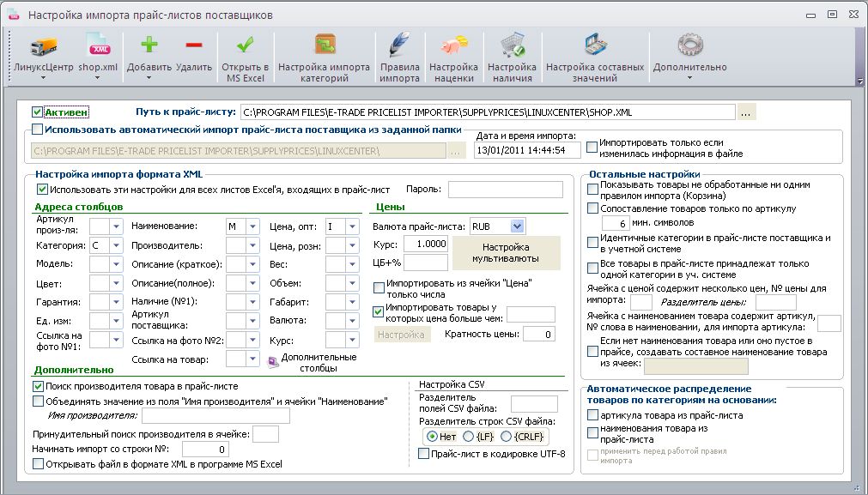Check Объединять значение из поля Имя производителя

point(38,401)
